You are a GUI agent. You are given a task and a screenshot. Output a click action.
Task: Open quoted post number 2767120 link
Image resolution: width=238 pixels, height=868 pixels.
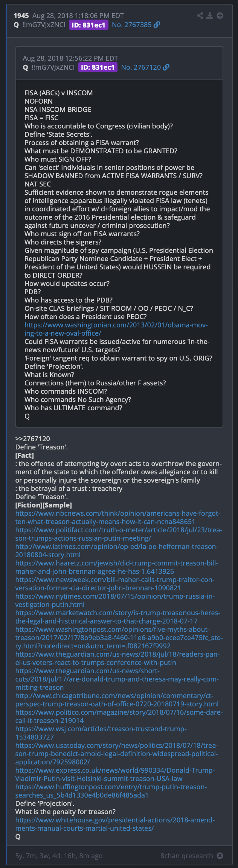click(x=141, y=67)
